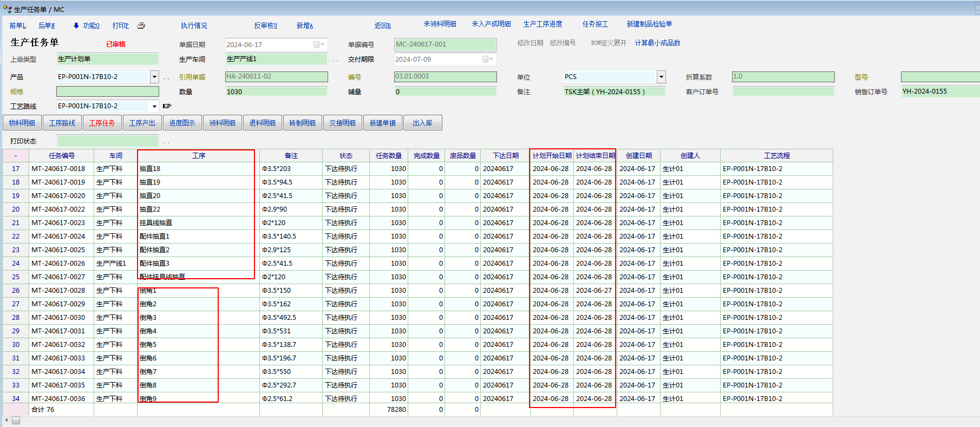
Task: Click the printer icon in the toolbar
Action: point(141,25)
